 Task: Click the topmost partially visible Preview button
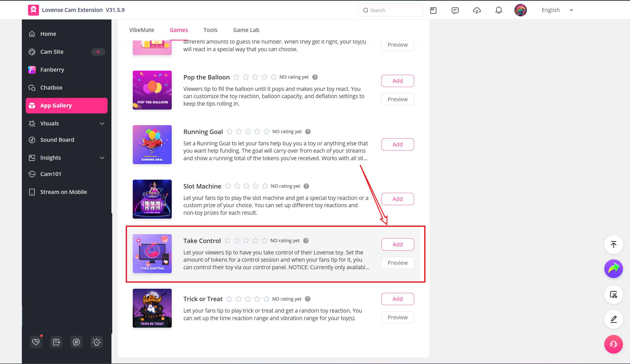click(x=397, y=45)
